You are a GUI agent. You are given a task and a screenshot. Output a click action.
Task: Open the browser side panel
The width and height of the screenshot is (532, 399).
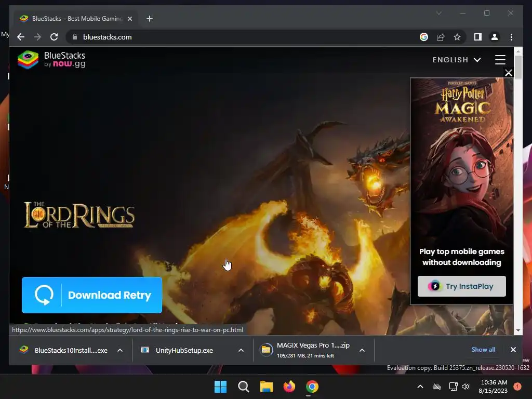pyautogui.click(x=478, y=37)
